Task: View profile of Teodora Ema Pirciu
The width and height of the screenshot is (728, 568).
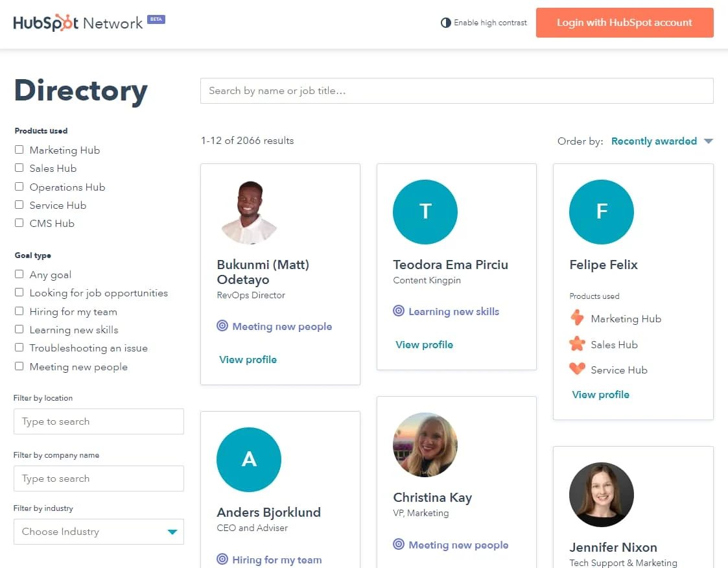Action: click(425, 344)
